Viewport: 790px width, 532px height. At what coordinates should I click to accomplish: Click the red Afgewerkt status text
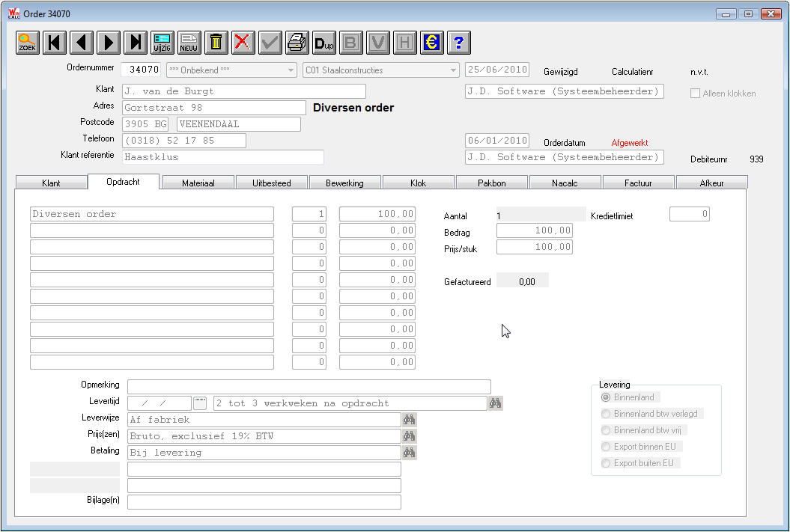[630, 143]
